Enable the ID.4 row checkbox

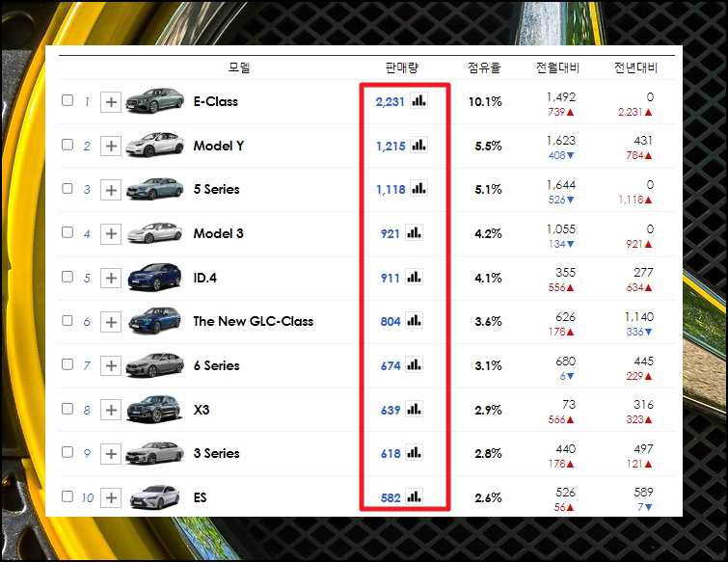(x=67, y=277)
